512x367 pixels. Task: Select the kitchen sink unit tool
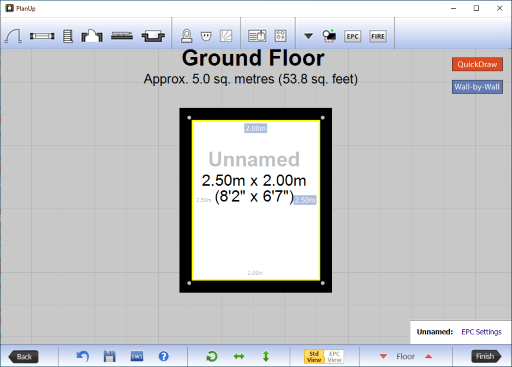point(257,36)
